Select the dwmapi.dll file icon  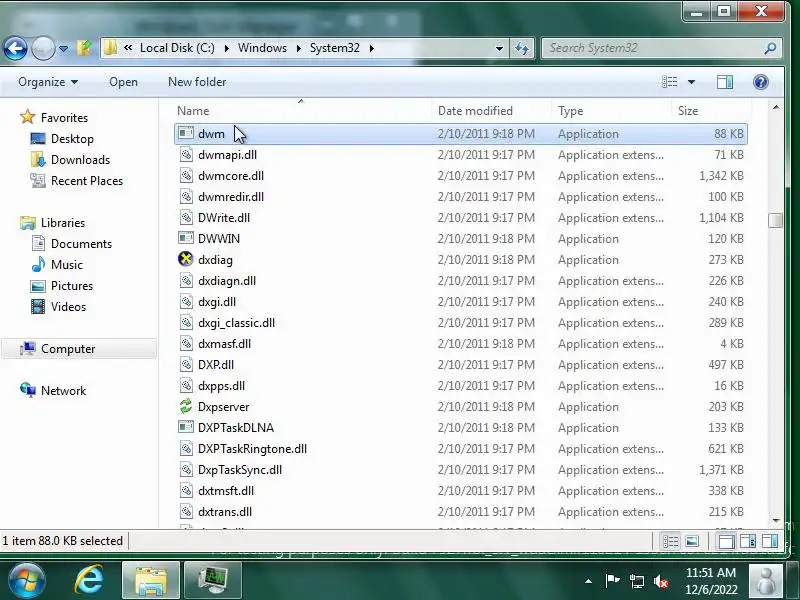click(x=186, y=155)
